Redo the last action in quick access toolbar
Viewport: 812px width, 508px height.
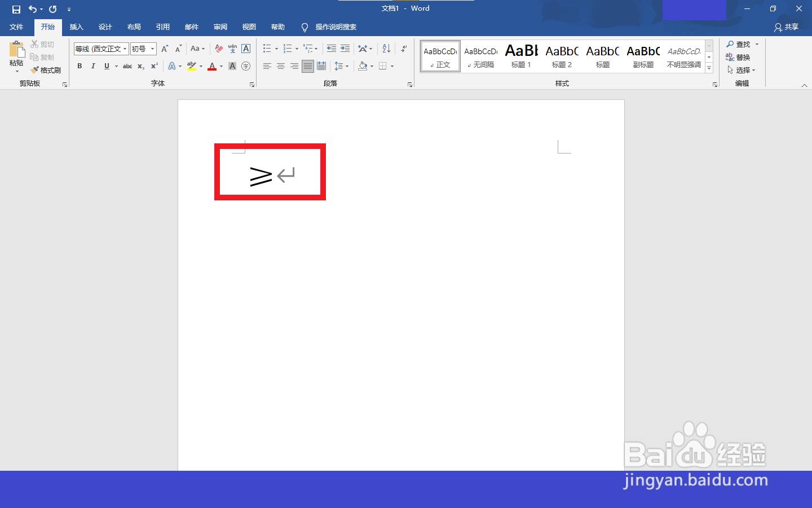click(x=52, y=9)
